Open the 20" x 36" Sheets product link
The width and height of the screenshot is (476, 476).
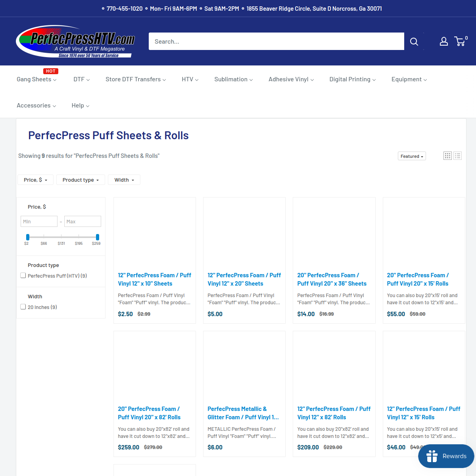click(332, 279)
